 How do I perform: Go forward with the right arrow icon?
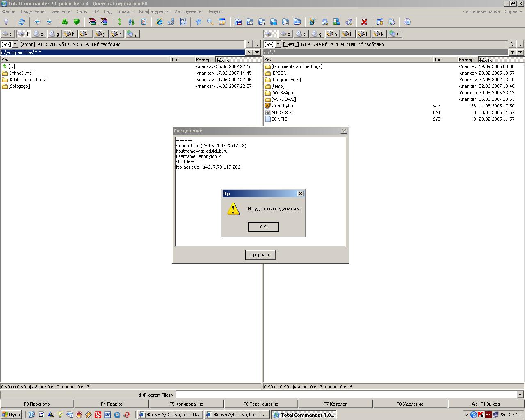click(49, 22)
